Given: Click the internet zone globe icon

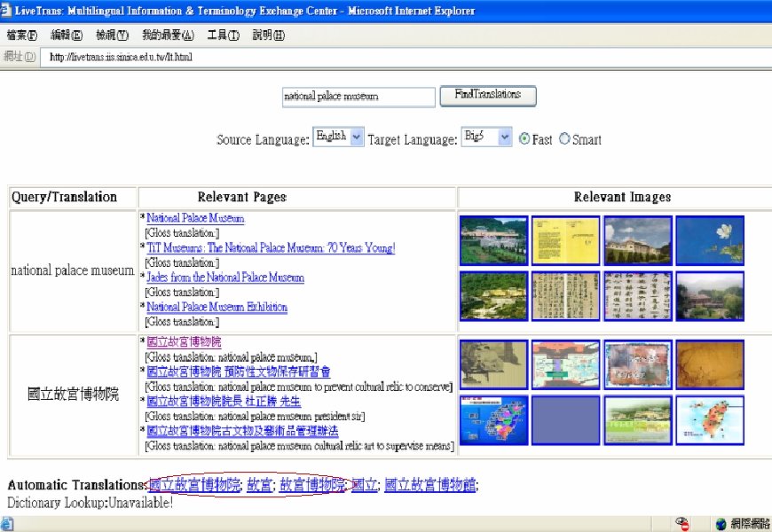Looking at the screenshot, I should tap(721, 524).
